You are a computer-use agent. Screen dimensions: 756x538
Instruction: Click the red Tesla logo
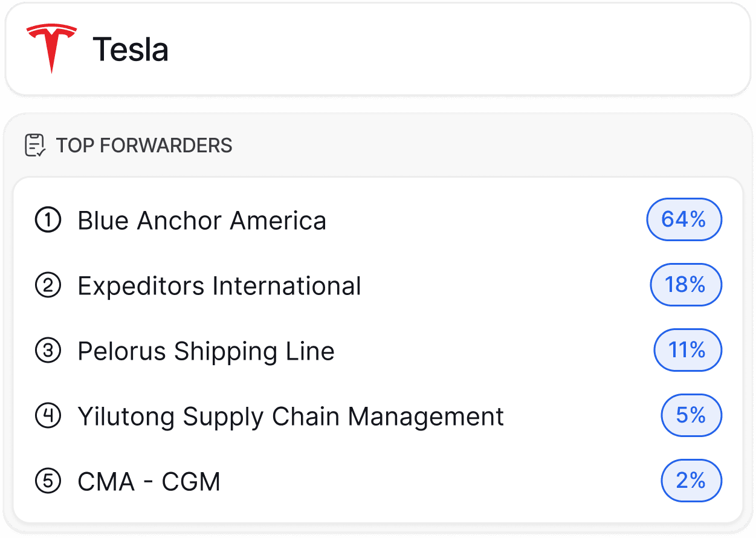coord(51,48)
